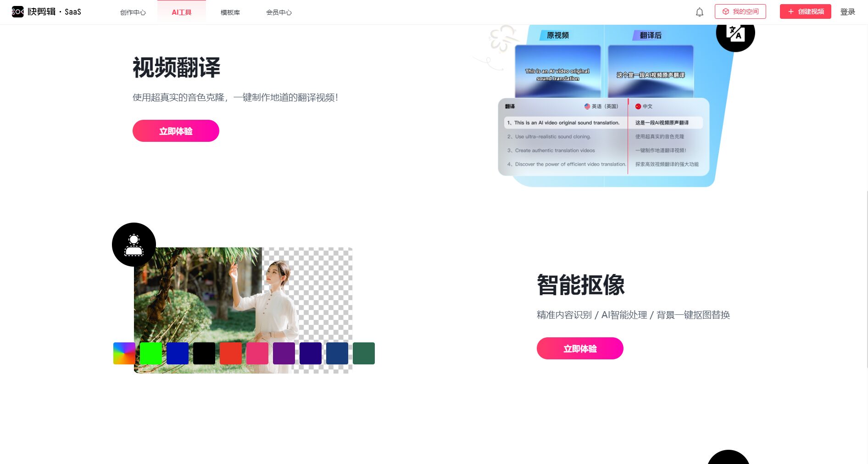Pick the navy blue color swatch
This screenshot has width=868, height=464.
coord(337,353)
